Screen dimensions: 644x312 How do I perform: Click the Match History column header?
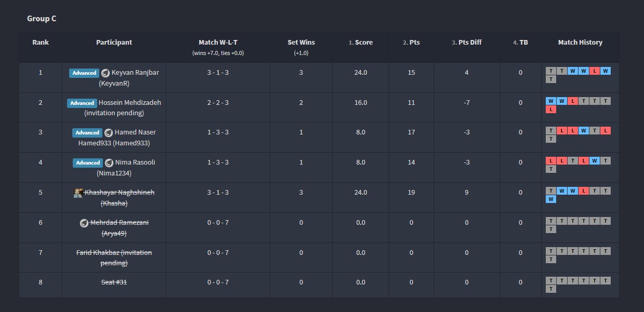tap(580, 43)
